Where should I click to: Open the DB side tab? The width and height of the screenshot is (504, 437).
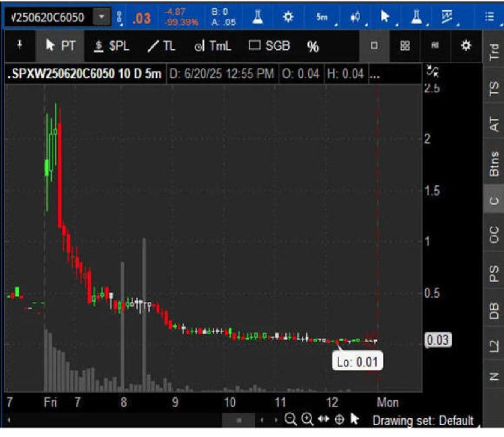(x=494, y=311)
